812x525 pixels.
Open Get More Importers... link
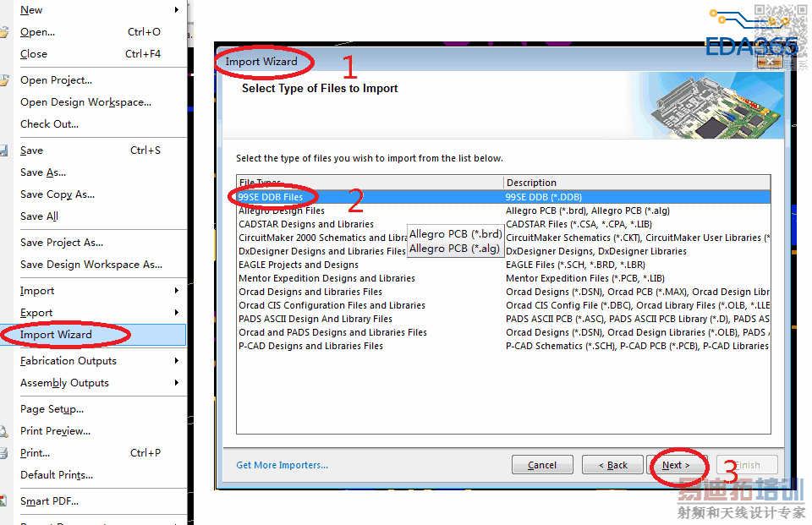[283, 465]
